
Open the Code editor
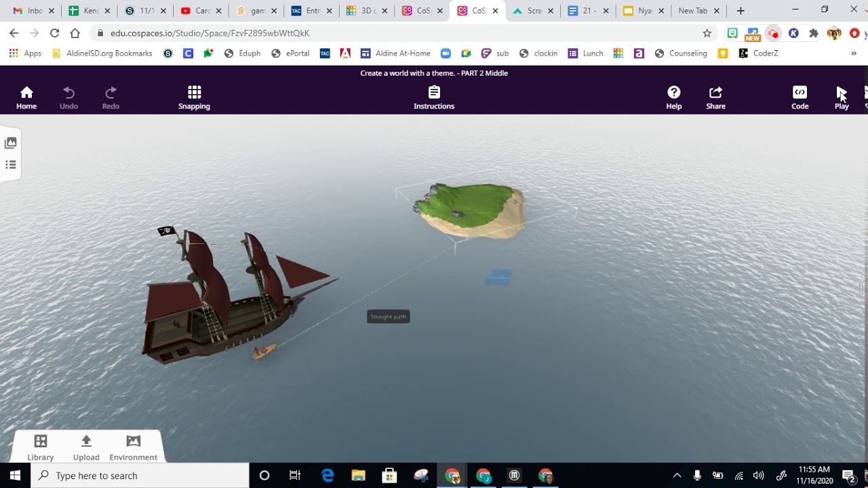pos(800,98)
